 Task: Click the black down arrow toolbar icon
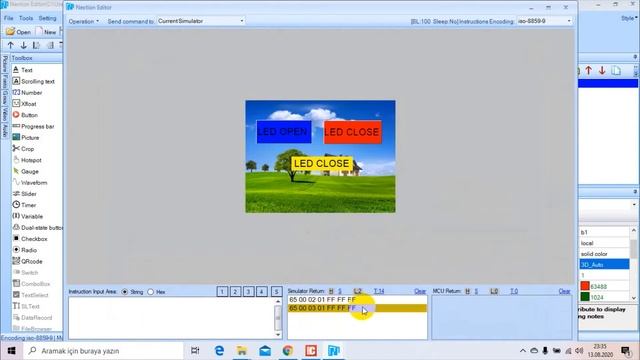23,45
